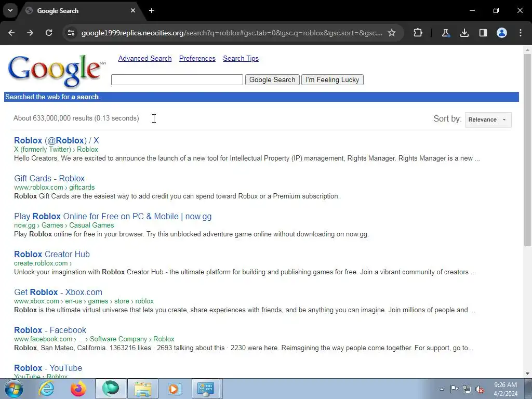The image size is (532, 399).
Task: Open the Search Tips link
Action: click(241, 58)
